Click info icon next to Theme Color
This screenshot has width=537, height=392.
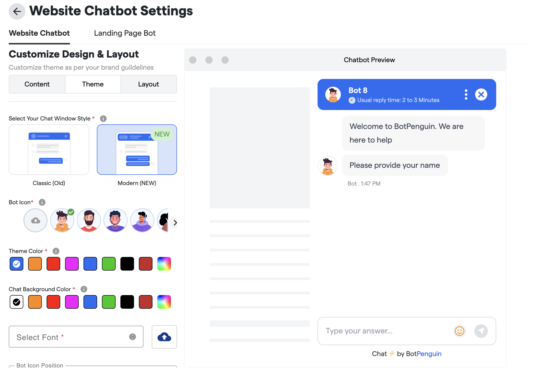pyautogui.click(x=56, y=251)
